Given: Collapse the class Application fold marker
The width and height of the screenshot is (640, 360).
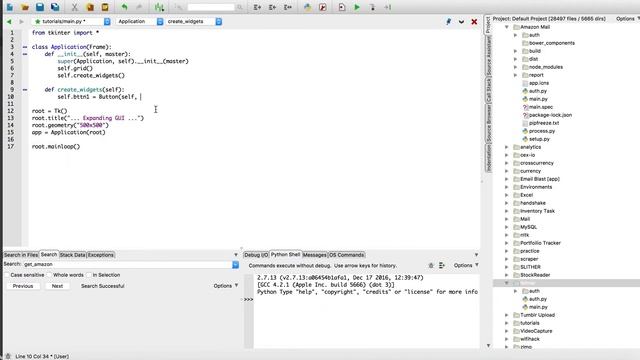Looking at the screenshot, I should (x=25, y=47).
